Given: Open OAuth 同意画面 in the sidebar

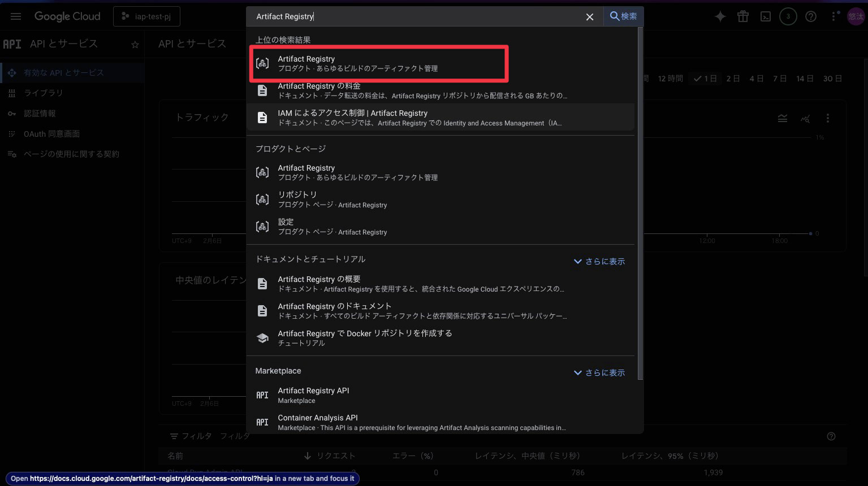Looking at the screenshot, I should click(x=72, y=134).
